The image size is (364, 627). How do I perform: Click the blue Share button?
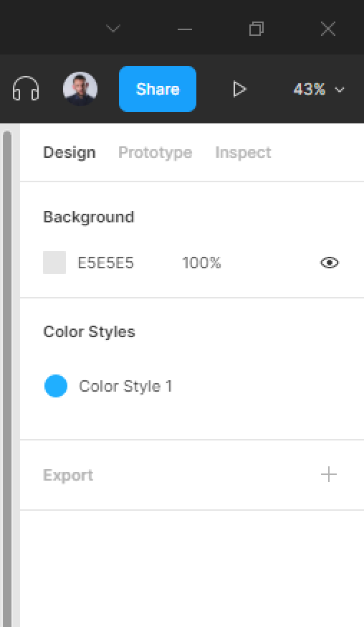click(158, 89)
